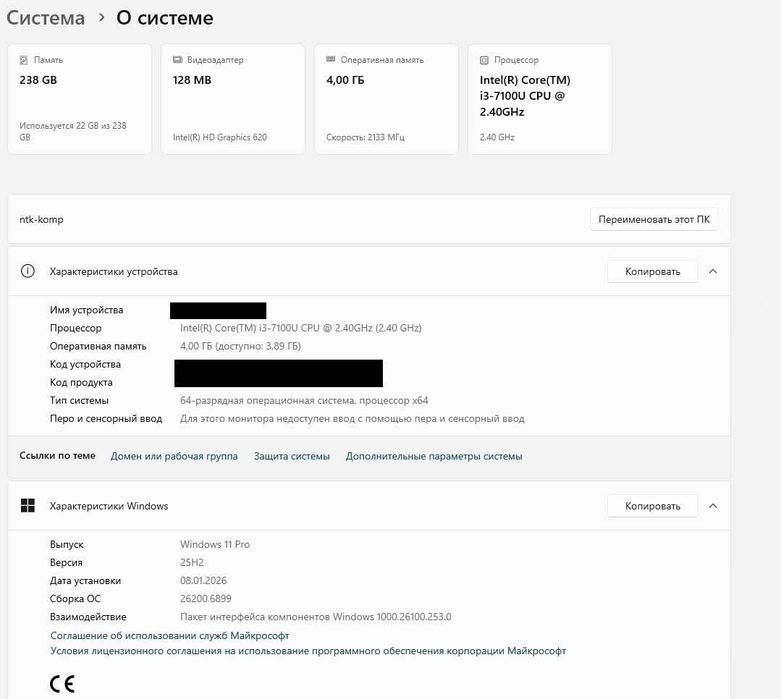Collapse the Характеристики Windows section chevron
The image size is (781, 699).
click(x=713, y=506)
